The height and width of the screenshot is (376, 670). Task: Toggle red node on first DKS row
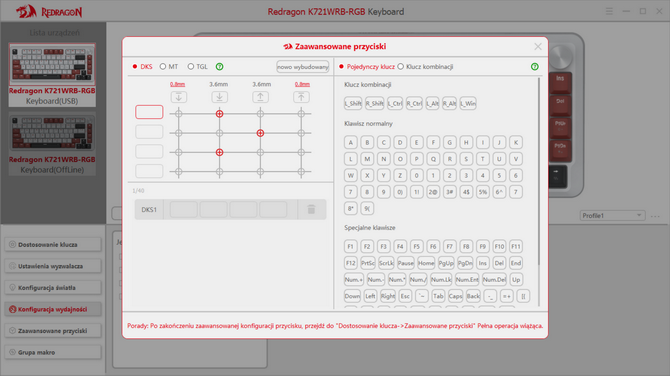[219, 114]
